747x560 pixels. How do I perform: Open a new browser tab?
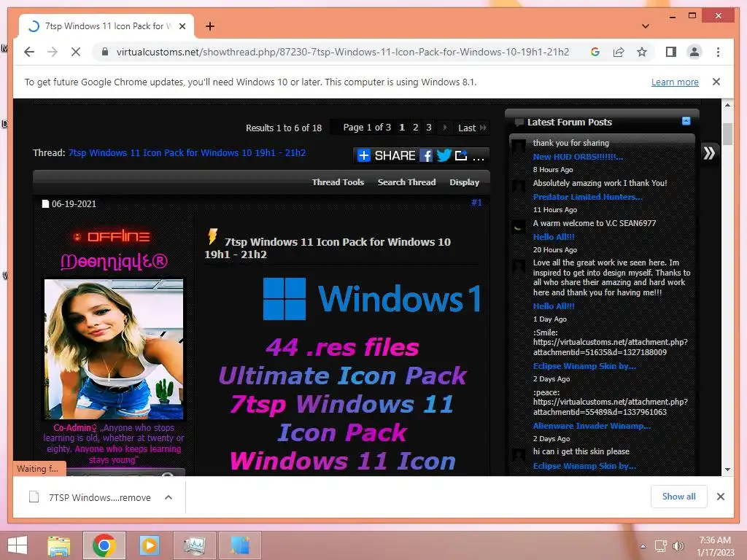point(209,26)
